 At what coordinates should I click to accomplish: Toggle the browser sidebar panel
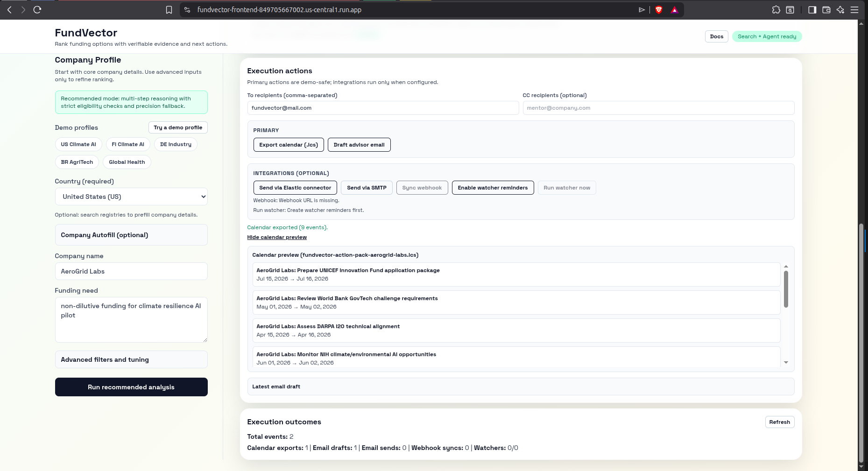click(x=812, y=10)
